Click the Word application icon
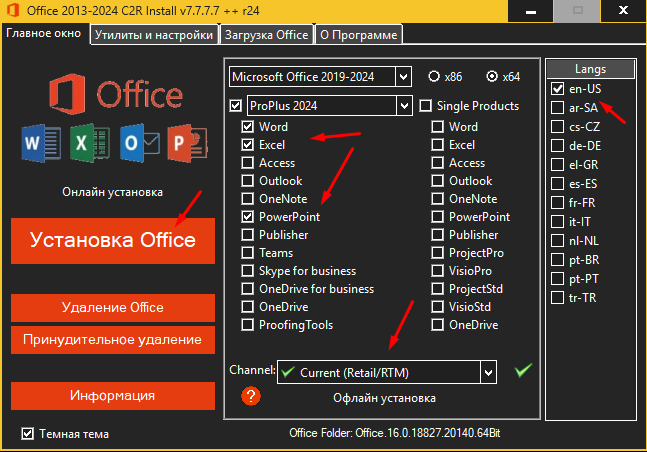 tap(41, 143)
